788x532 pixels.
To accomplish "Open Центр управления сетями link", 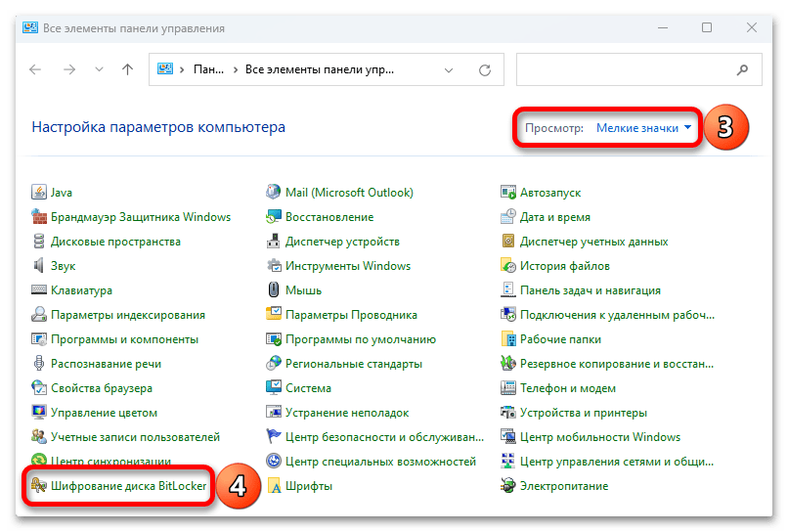I will click(617, 462).
